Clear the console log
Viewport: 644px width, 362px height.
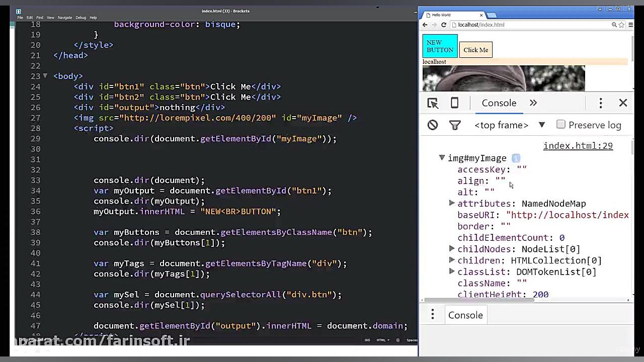click(x=433, y=125)
